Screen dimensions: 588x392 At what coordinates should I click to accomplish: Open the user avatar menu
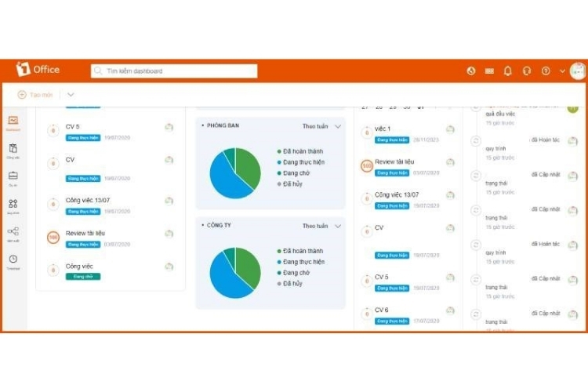click(577, 71)
